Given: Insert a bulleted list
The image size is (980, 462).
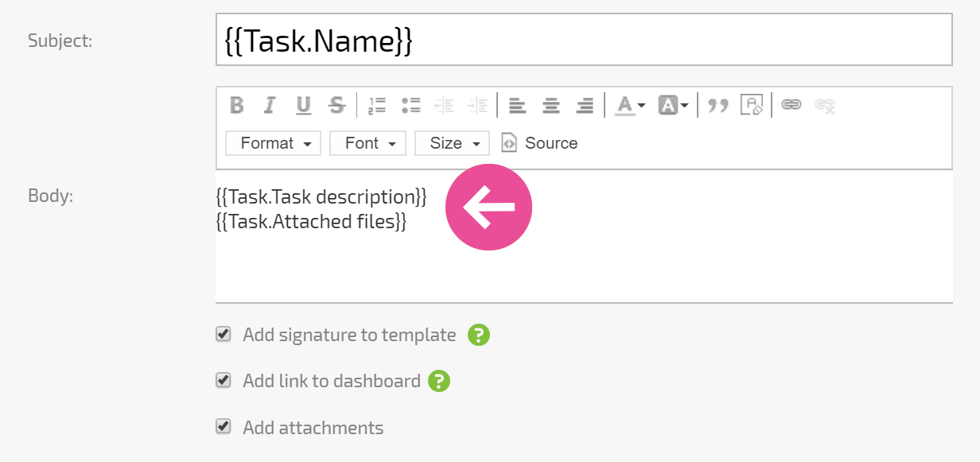Looking at the screenshot, I should pyautogui.click(x=410, y=105).
